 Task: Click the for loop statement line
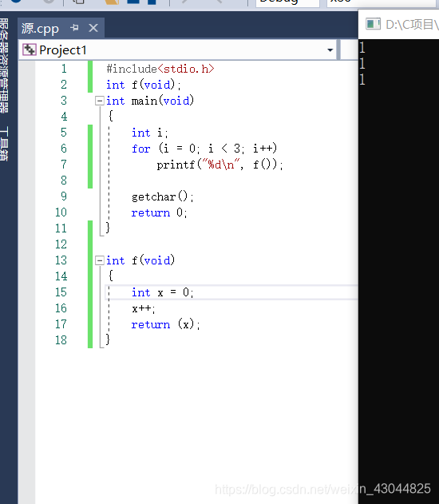click(204, 149)
